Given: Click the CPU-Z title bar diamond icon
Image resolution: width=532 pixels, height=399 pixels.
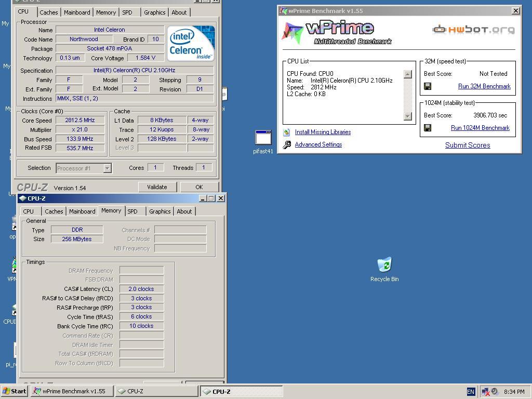Looking at the screenshot, I should click(22, 198).
